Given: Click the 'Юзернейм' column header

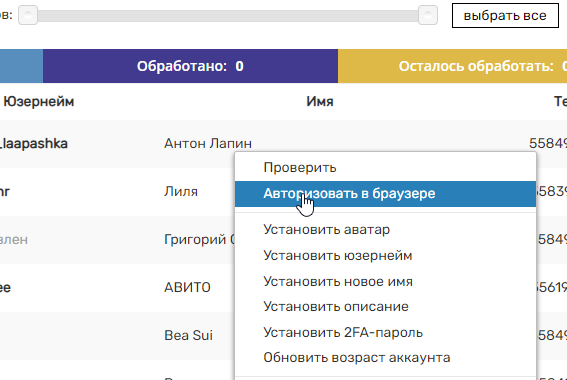Looking at the screenshot, I should pyautogui.click(x=39, y=102).
